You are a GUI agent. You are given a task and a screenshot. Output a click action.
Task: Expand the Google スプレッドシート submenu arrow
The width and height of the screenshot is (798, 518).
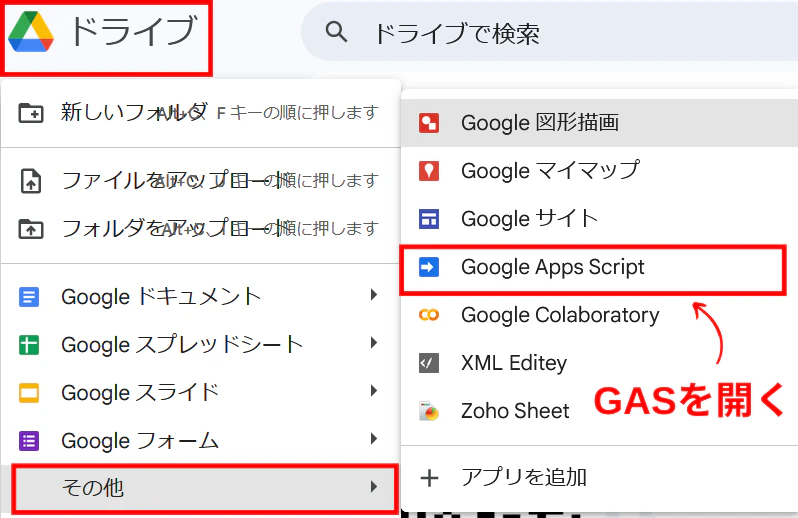[374, 343]
